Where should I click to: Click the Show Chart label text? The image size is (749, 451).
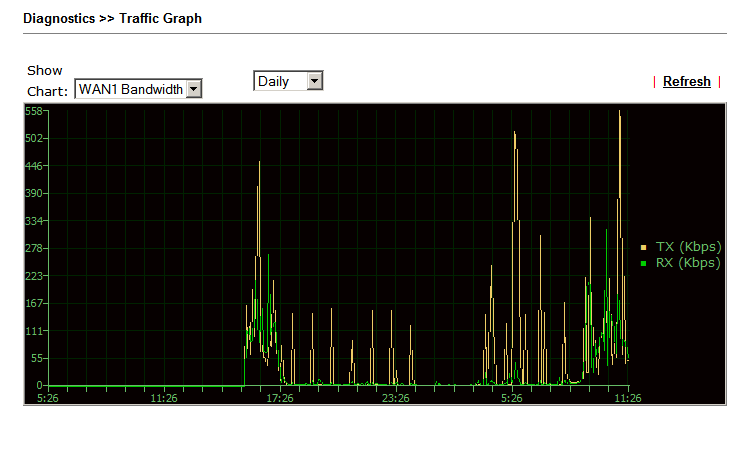(45, 80)
